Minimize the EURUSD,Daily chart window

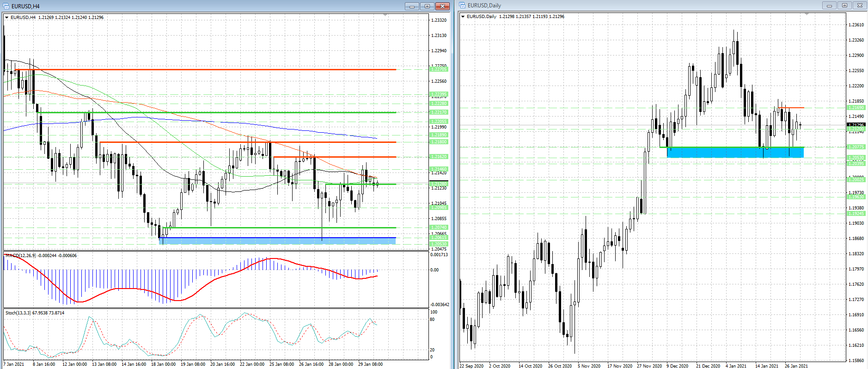(x=829, y=6)
